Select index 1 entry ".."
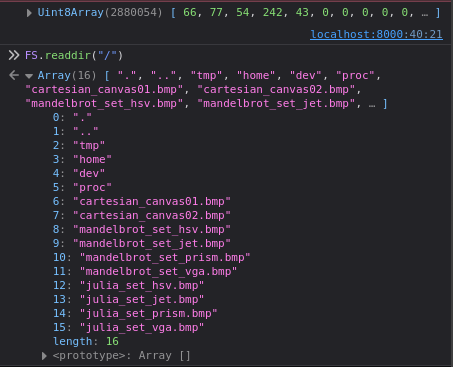Screen dimensions: 453x367 tap(76, 131)
